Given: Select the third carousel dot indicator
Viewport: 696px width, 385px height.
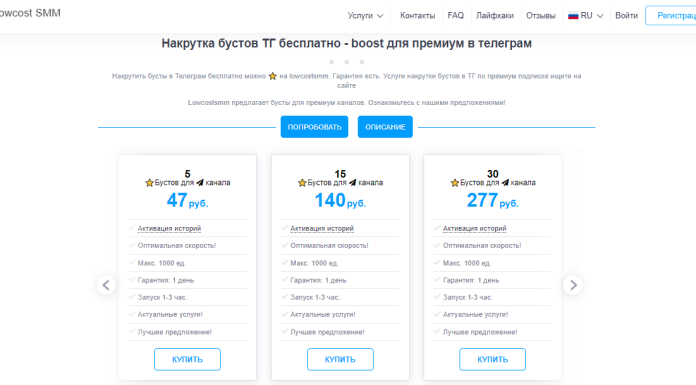Looking at the screenshot, I should point(362,62).
